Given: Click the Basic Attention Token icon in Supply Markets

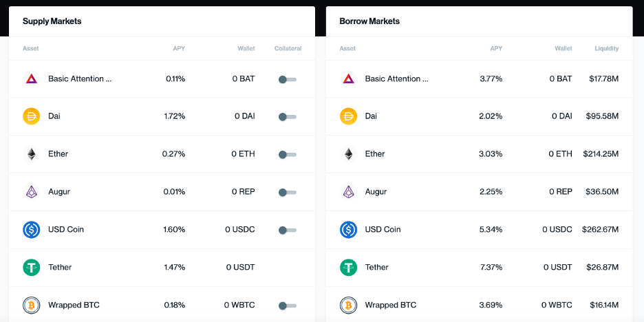Looking at the screenshot, I should coord(31,79).
